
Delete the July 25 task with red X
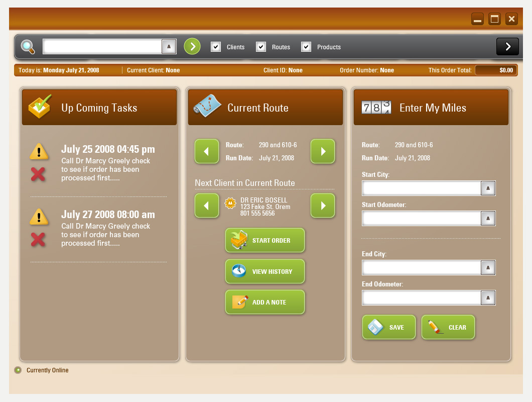pos(38,174)
